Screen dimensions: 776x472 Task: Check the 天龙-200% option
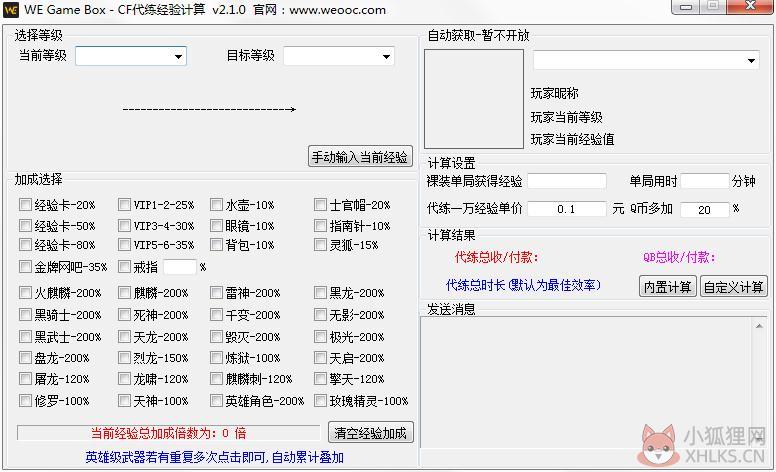click(124, 336)
